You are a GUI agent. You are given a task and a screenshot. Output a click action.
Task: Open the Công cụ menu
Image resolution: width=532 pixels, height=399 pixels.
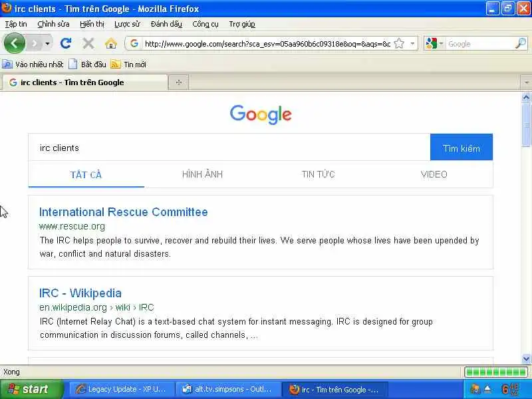pos(205,24)
